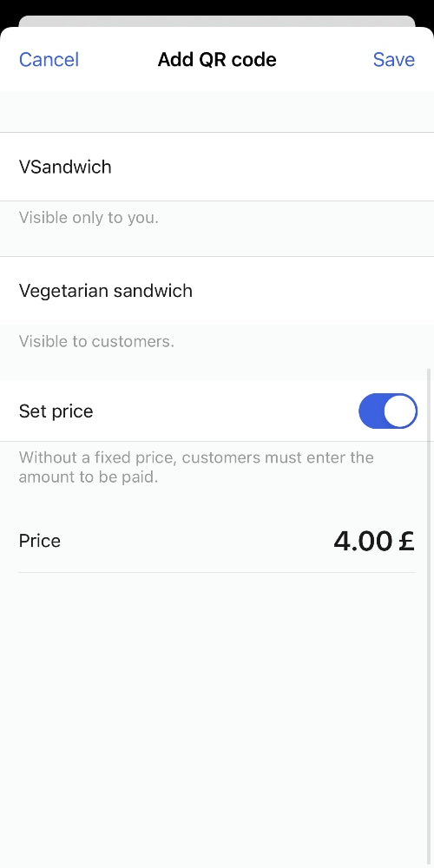Click the Add QR code title
The image size is (434, 868).
pos(217,59)
